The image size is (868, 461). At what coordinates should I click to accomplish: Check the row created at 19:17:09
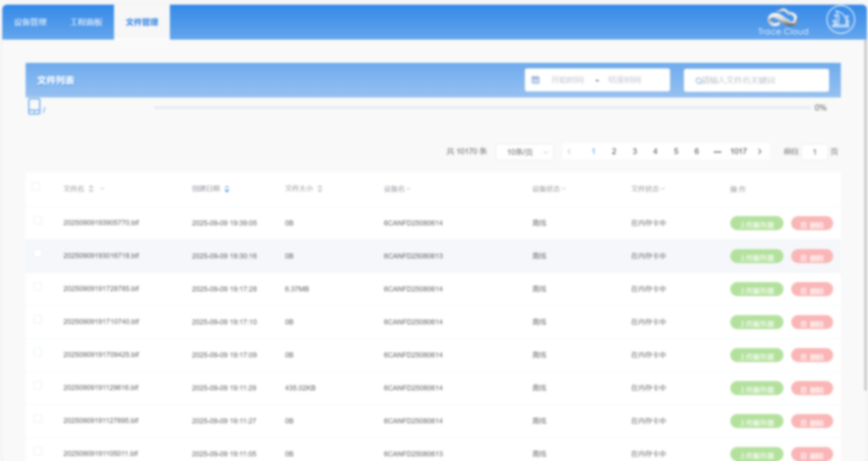[38, 352]
